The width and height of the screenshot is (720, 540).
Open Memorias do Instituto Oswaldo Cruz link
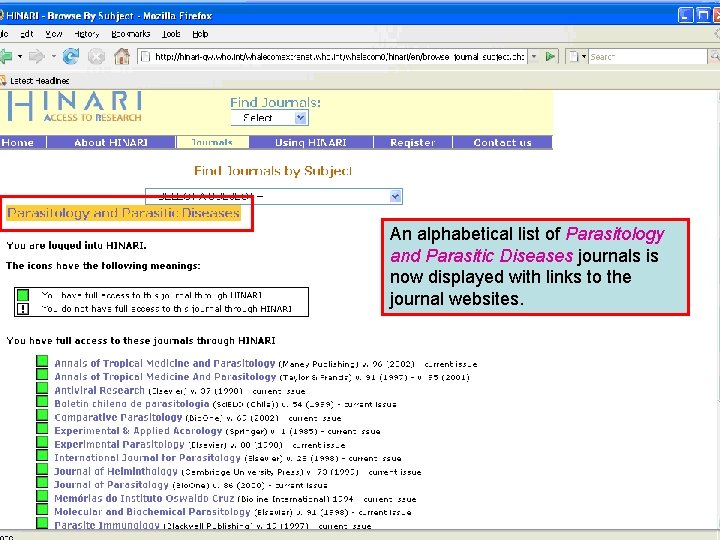144,498
